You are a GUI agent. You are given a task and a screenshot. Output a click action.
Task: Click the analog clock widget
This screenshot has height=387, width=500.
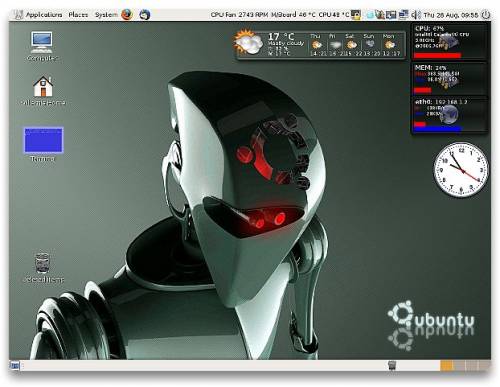click(461, 170)
